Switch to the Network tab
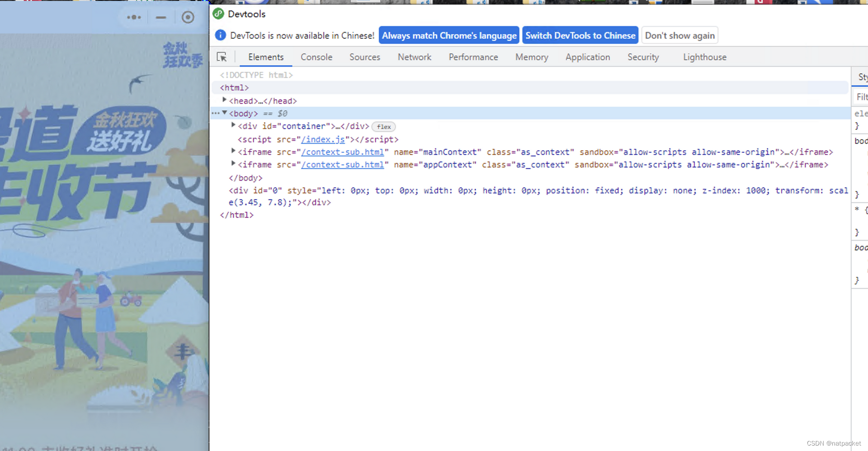The height and width of the screenshot is (451, 868). click(x=415, y=57)
